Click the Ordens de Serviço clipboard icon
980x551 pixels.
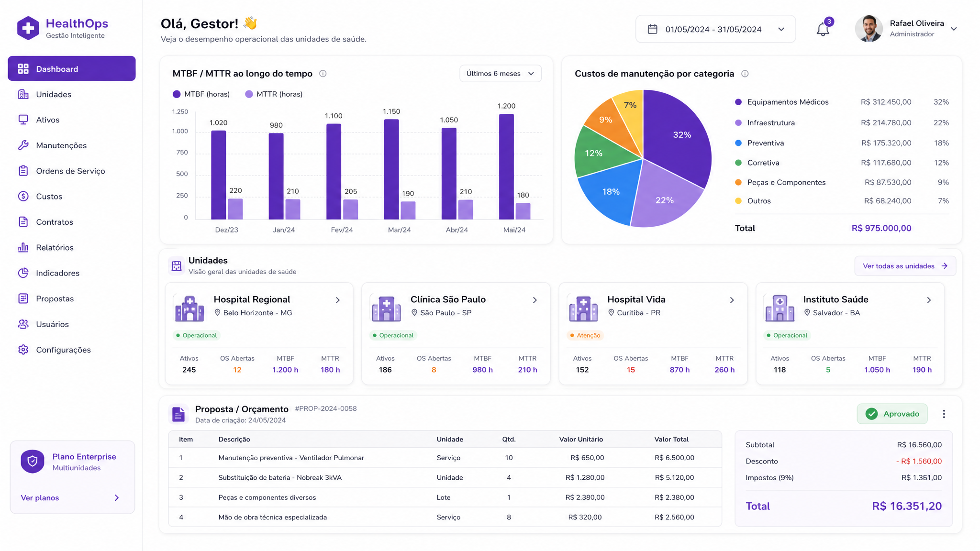click(x=23, y=171)
